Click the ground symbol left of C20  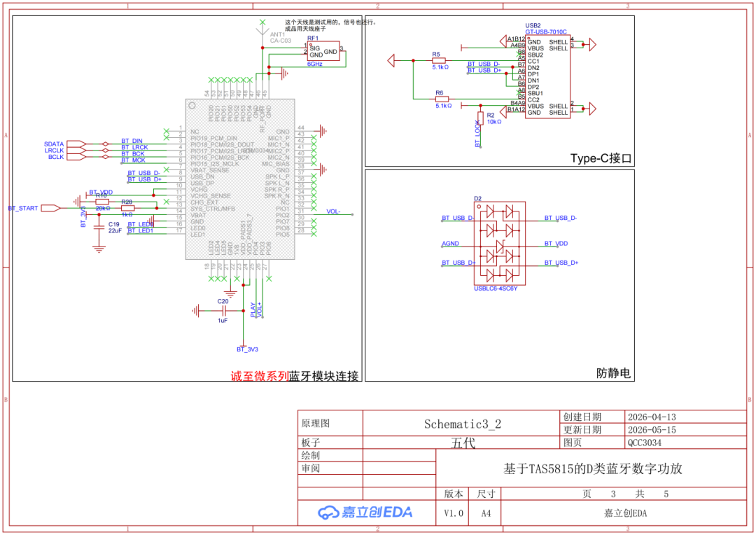pos(195,311)
